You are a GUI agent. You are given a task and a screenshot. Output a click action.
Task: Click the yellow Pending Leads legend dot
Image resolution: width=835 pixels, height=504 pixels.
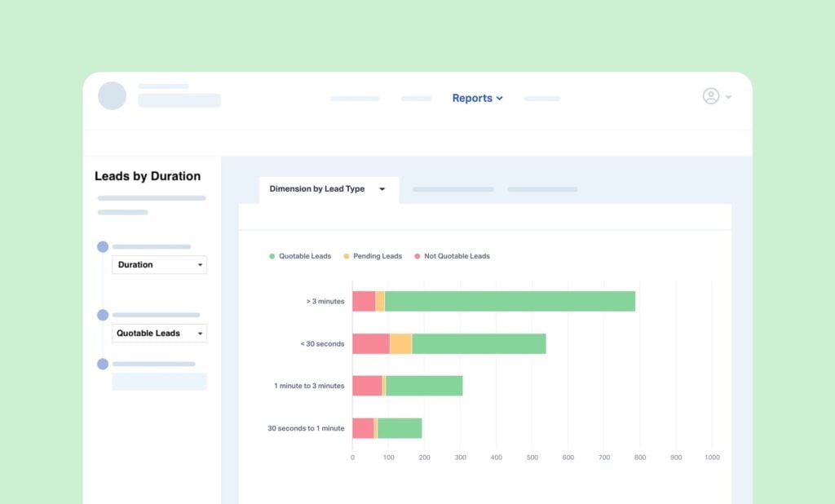(346, 256)
